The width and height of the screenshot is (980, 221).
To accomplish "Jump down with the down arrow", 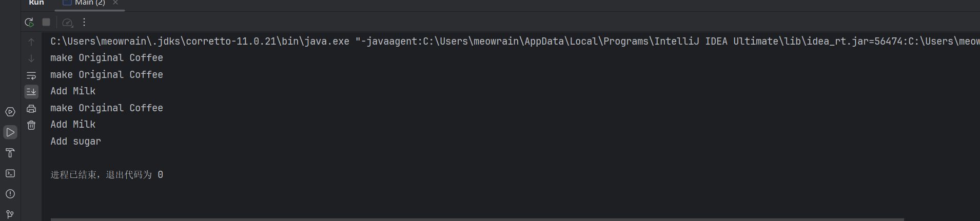I will pos(31,58).
